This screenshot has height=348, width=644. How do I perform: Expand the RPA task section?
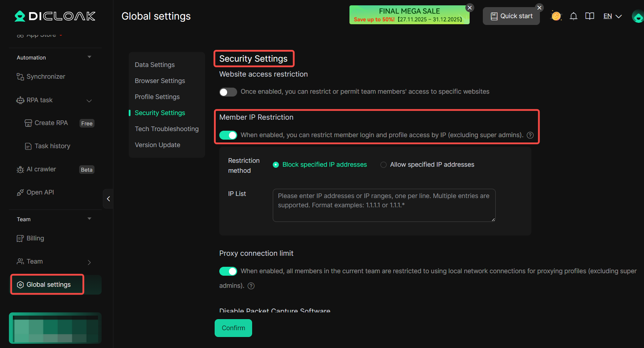click(89, 100)
